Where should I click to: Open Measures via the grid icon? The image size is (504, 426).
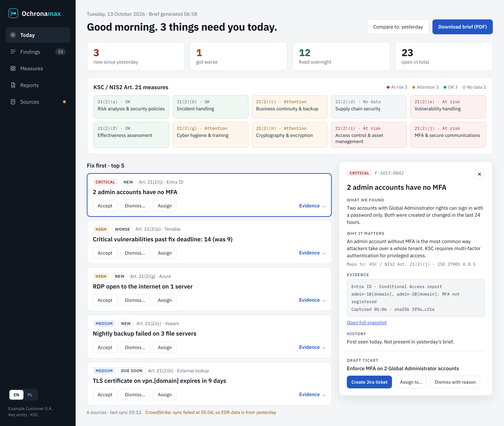(x=13, y=68)
